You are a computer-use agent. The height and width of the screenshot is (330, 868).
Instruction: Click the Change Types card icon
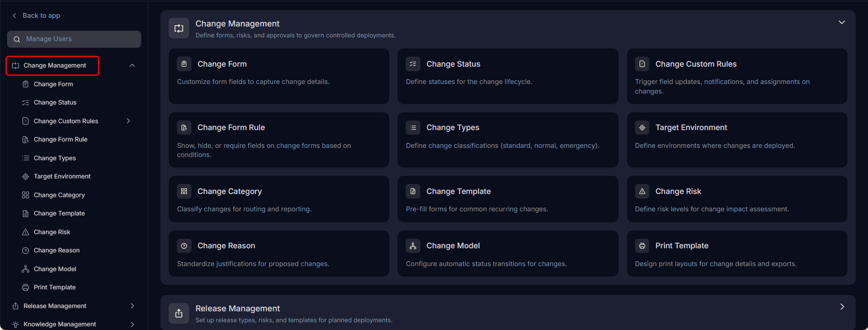pyautogui.click(x=413, y=128)
